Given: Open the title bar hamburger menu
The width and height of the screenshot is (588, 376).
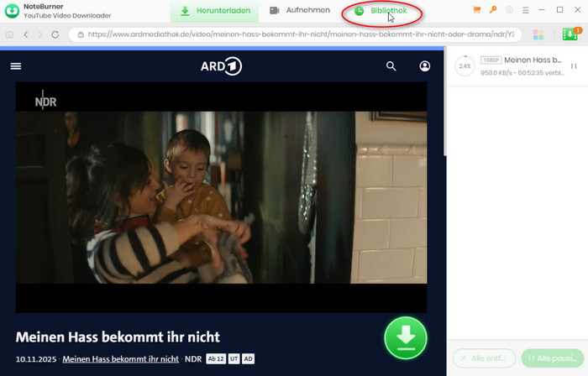Looking at the screenshot, I should 525,10.
